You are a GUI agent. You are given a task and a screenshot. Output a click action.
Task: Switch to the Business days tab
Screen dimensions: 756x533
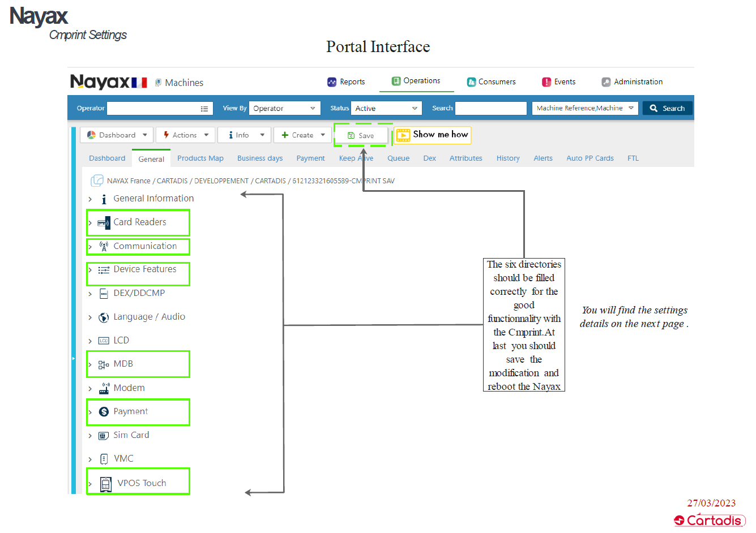[260, 158]
